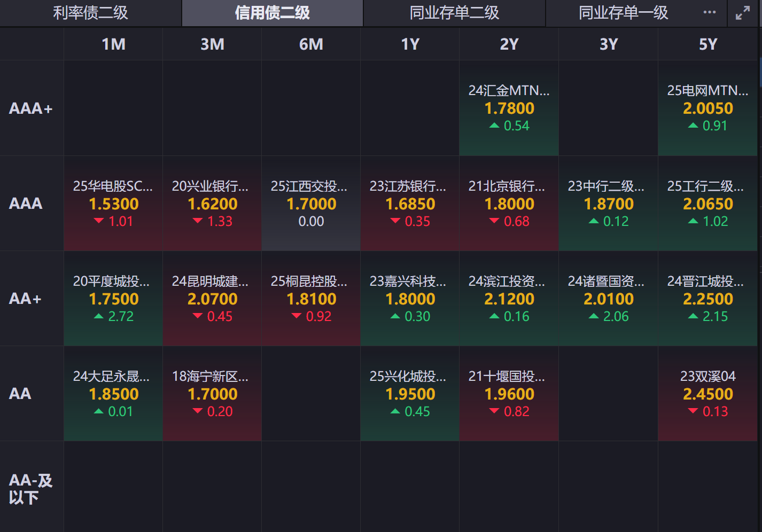Click the 1M column header
Viewport: 762px width, 532px height.
point(113,44)
